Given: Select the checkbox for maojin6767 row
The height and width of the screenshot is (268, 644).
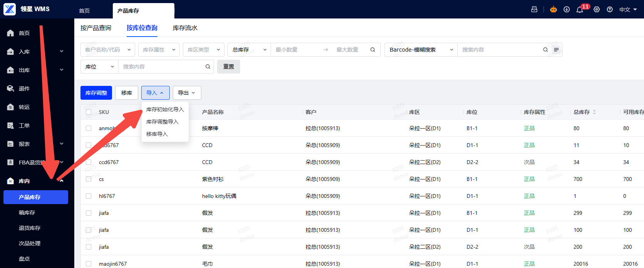Looking at the screenshot, I should pos(89,264).
